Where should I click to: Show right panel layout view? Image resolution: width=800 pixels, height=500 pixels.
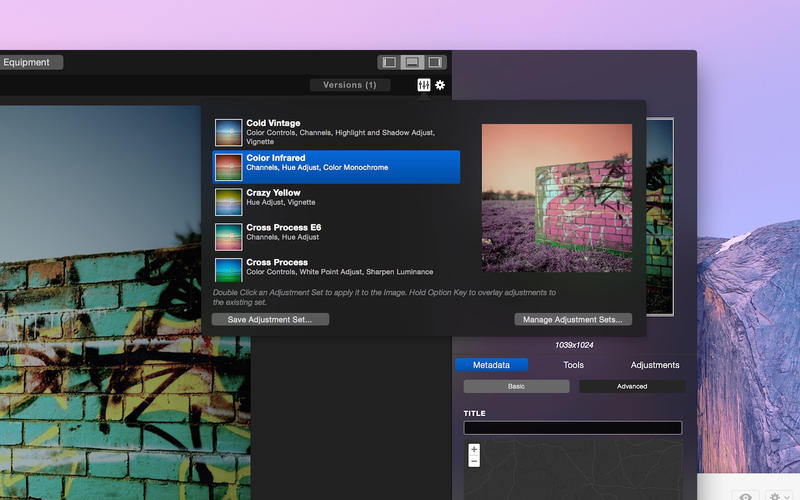tap(435, 62)
